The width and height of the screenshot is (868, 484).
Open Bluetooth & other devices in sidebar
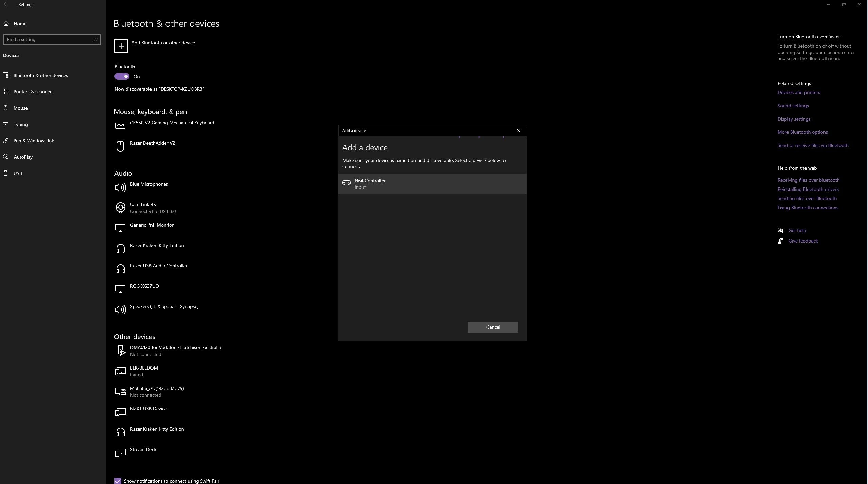(40, 75)
